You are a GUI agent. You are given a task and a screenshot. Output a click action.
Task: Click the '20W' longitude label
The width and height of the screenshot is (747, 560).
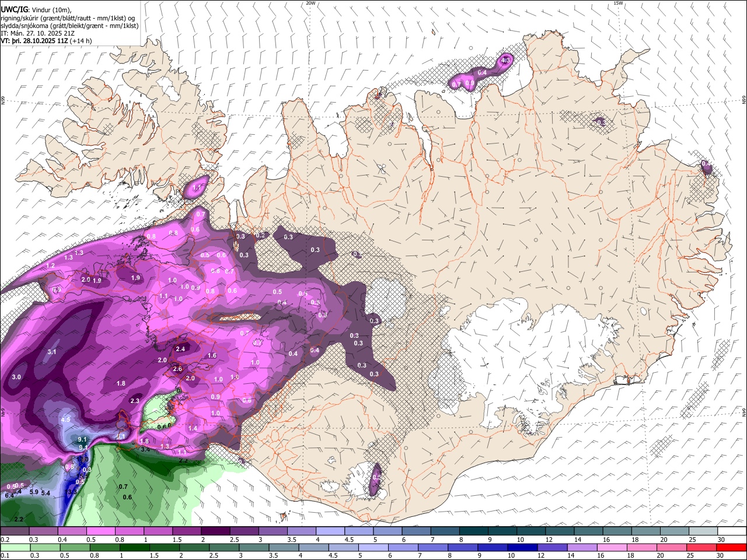click(310, 3)
